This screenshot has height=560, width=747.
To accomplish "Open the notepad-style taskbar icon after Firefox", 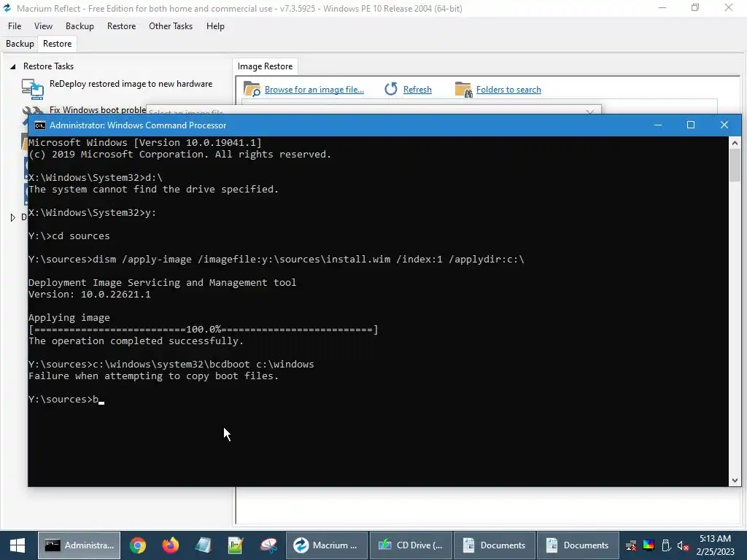I will pyautogui.click(x=203, y=545).
